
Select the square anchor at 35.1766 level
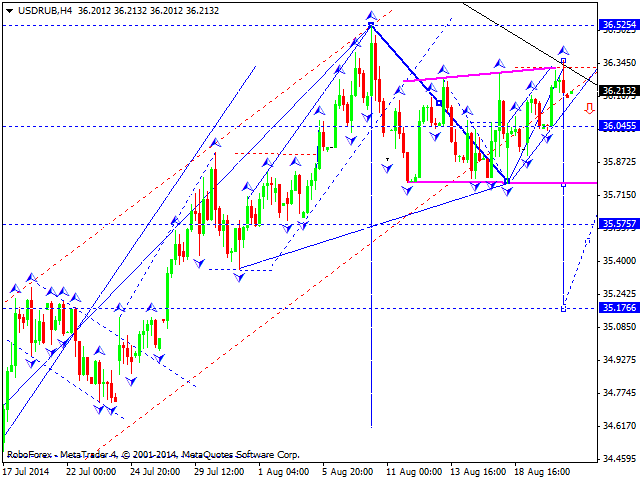564,308
